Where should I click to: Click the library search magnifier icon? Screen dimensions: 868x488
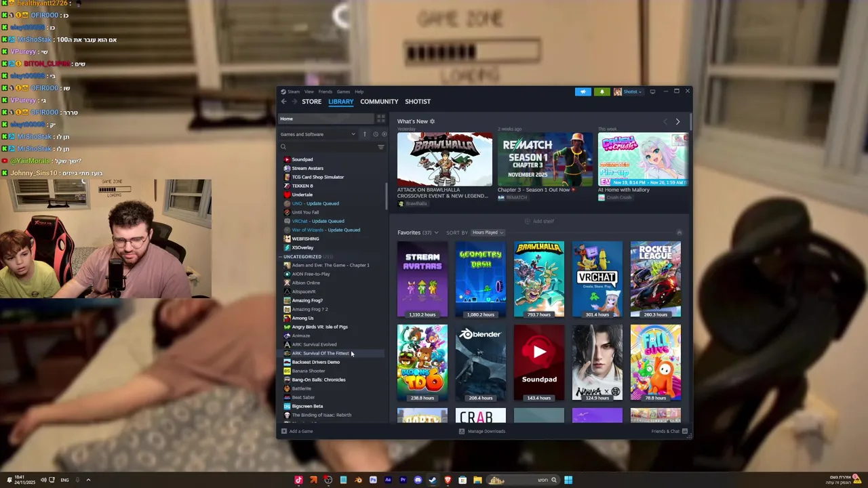pos(283,147)
